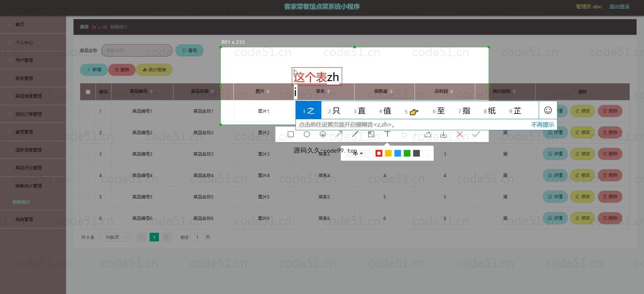Screen dimensions: 644x294
Task: Select the brush pen annotation tool
Action: [x=355, y=134]
